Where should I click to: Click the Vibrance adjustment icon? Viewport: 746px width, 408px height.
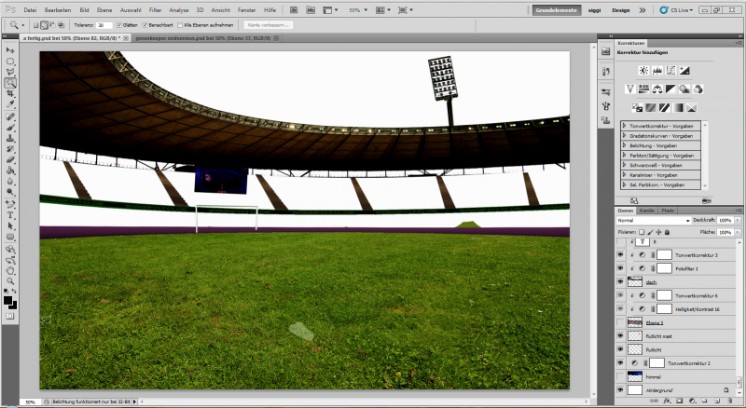pos(630,88)
